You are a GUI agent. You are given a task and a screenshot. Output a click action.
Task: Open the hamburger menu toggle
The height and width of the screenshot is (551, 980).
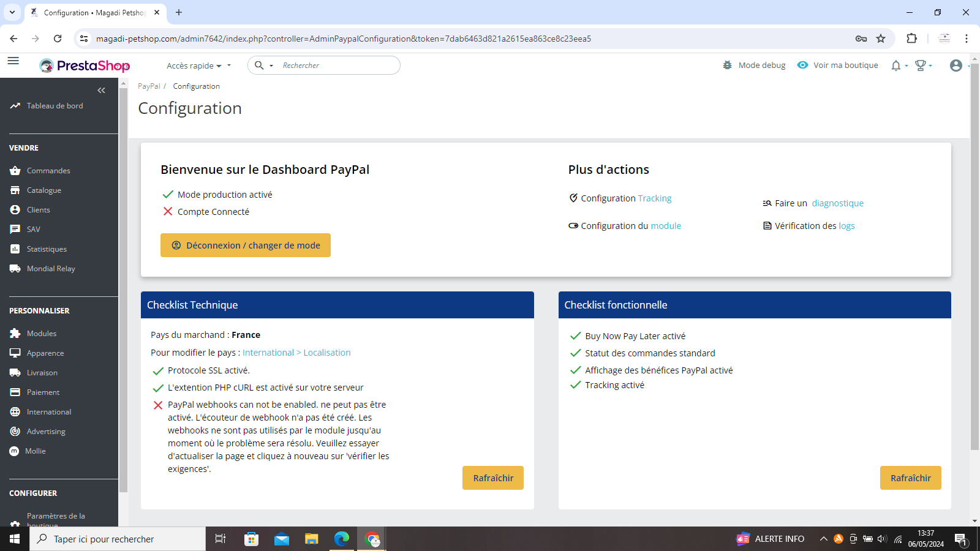click(x=13, y=61)
